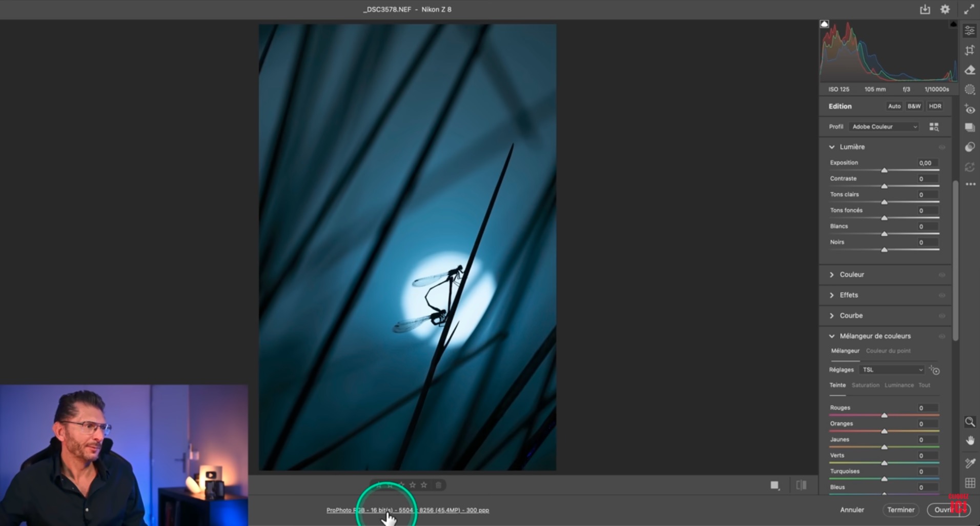Open the Masking tool
The width and height of the screenshot is (980, 526).
(969, 90)
